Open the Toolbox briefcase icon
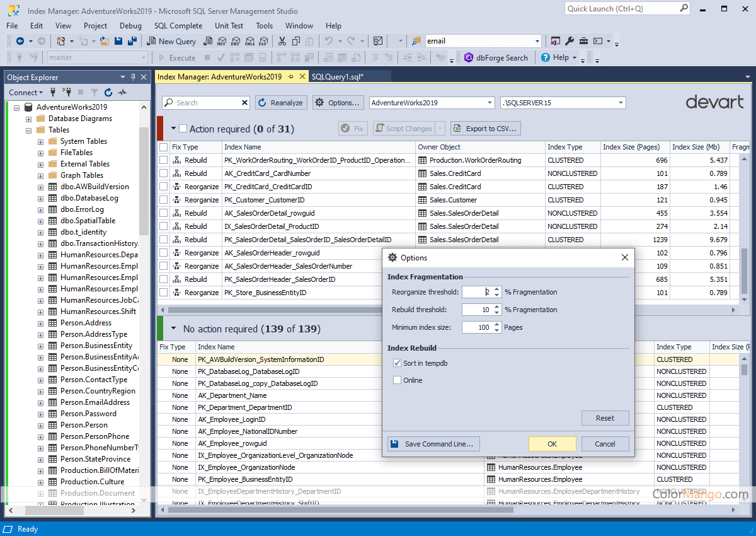The image size is (756, 536). (x=584, y=41)
